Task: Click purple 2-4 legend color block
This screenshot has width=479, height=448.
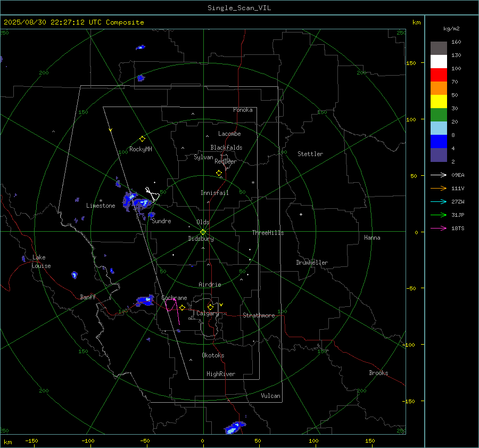Action: (439, 154)
